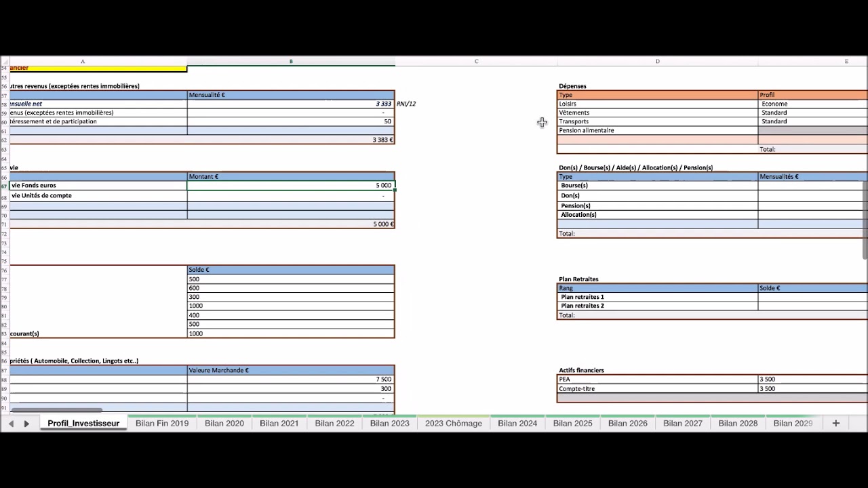Select column B header
The height and width of the screenshot is (488, 868).
[291, 61]
